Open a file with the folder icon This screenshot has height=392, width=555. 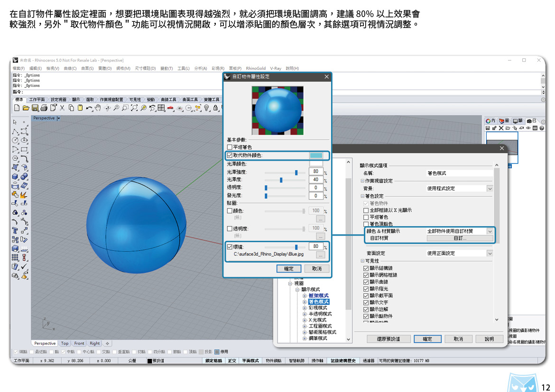tap(26, 108)
